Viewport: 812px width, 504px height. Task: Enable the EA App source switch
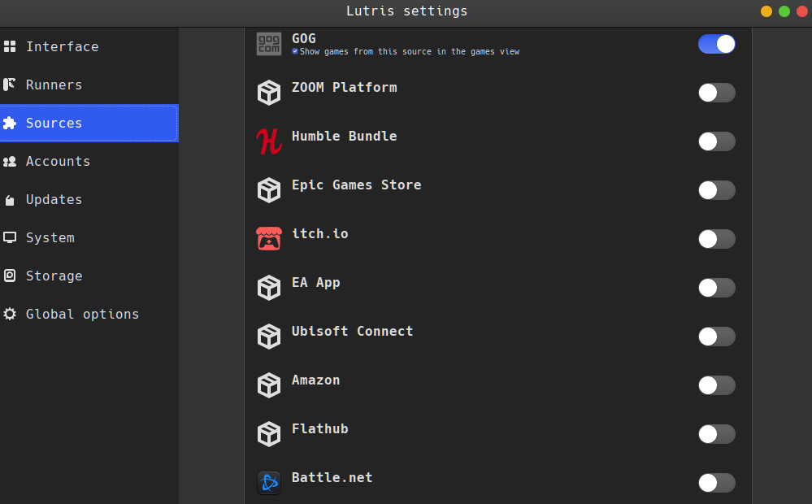[717, 288]
